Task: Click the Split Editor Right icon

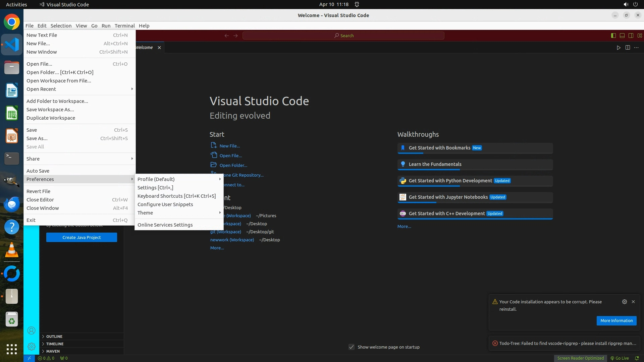Action: [628, 48]
